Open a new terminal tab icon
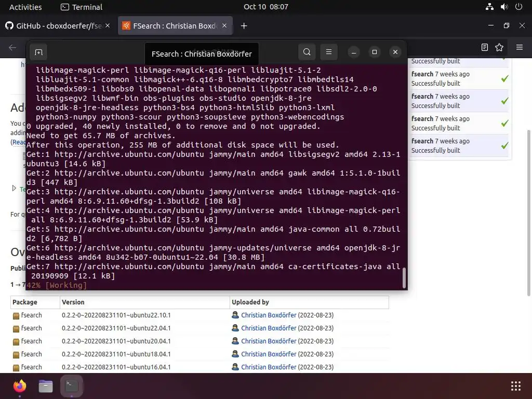532x399 pixels. click(x=38, y=52)
